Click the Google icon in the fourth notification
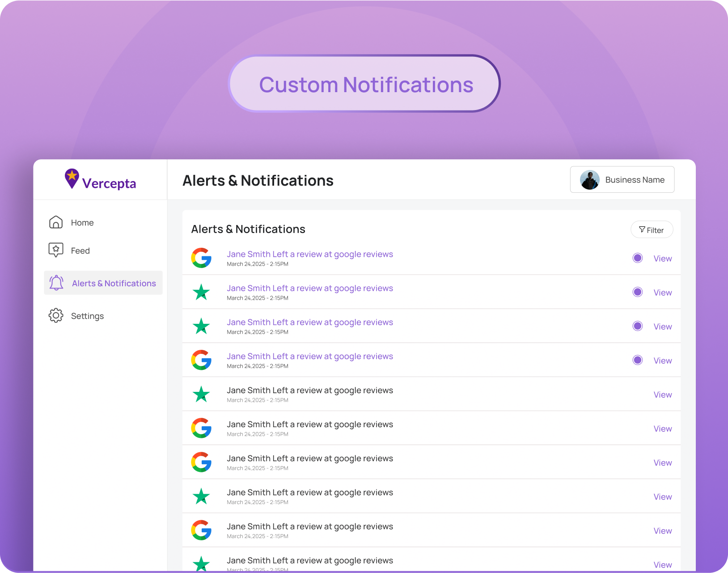This screenshot has height=573, width=728. 201,360
